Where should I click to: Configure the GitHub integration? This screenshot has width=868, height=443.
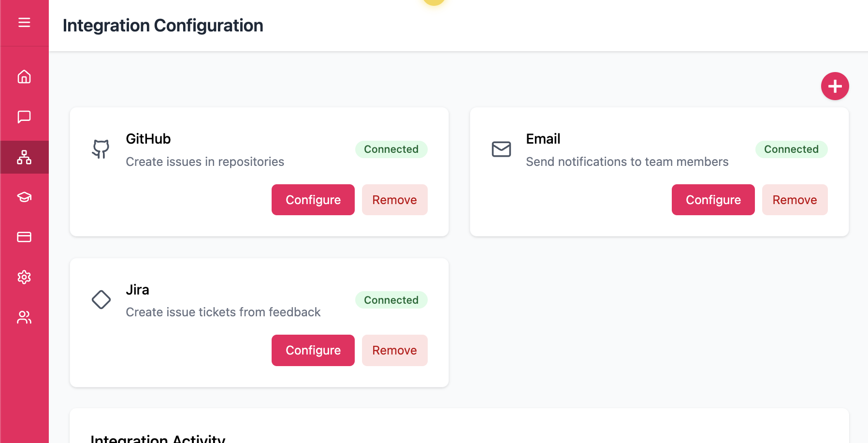click(313, 200)
